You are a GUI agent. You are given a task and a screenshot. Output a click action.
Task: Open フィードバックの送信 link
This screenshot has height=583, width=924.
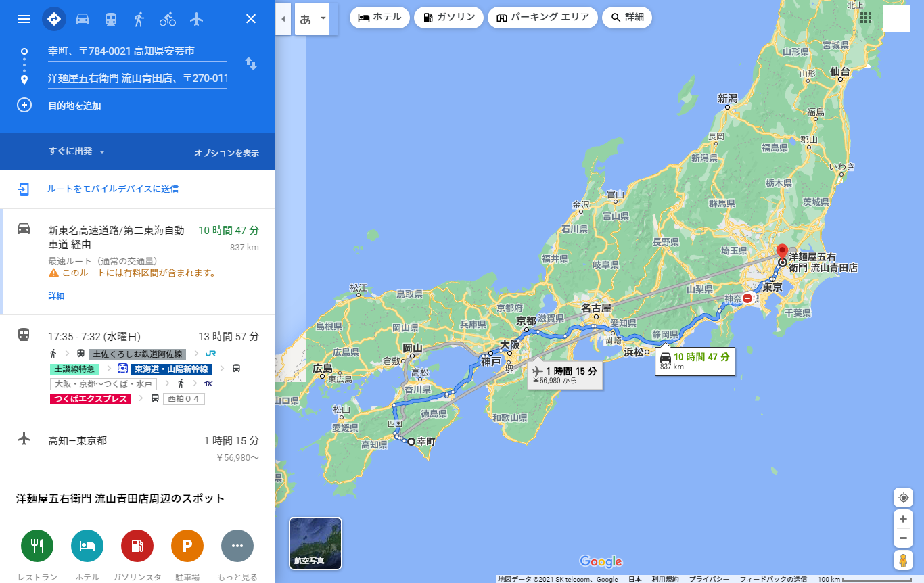pyautogui.click(x=773, y=579)
